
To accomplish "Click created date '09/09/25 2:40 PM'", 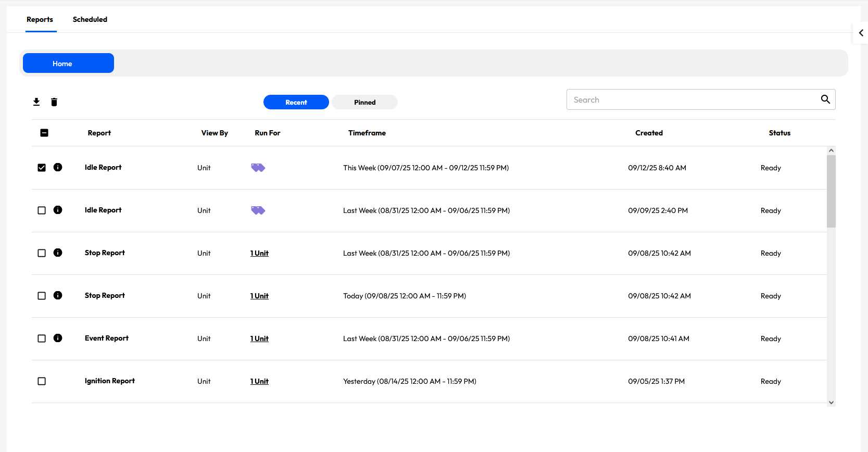I will coord(658,210).
